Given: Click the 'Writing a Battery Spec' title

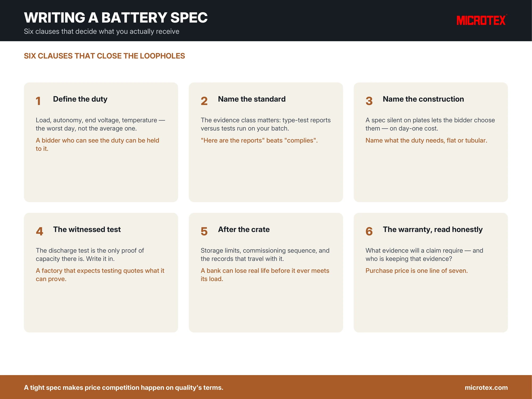Looking at the screenshot, I should pyautogui.click(x=116, y=18).
